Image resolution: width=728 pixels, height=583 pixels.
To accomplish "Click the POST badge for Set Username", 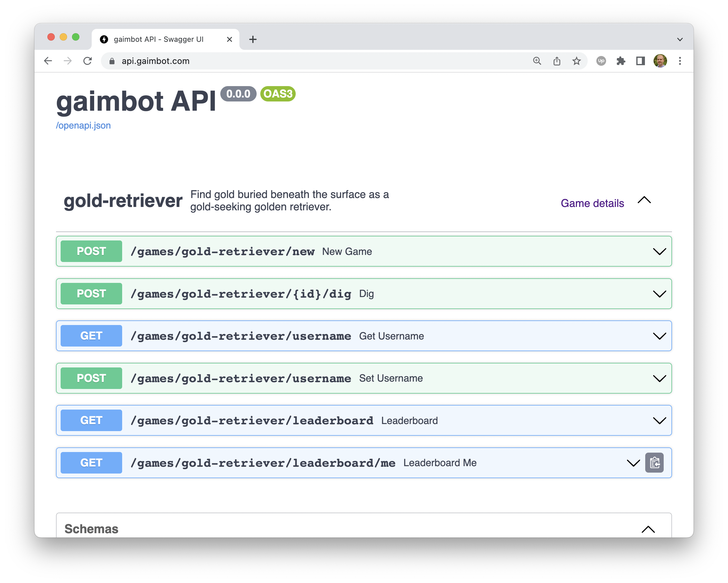I will point(91,378).
